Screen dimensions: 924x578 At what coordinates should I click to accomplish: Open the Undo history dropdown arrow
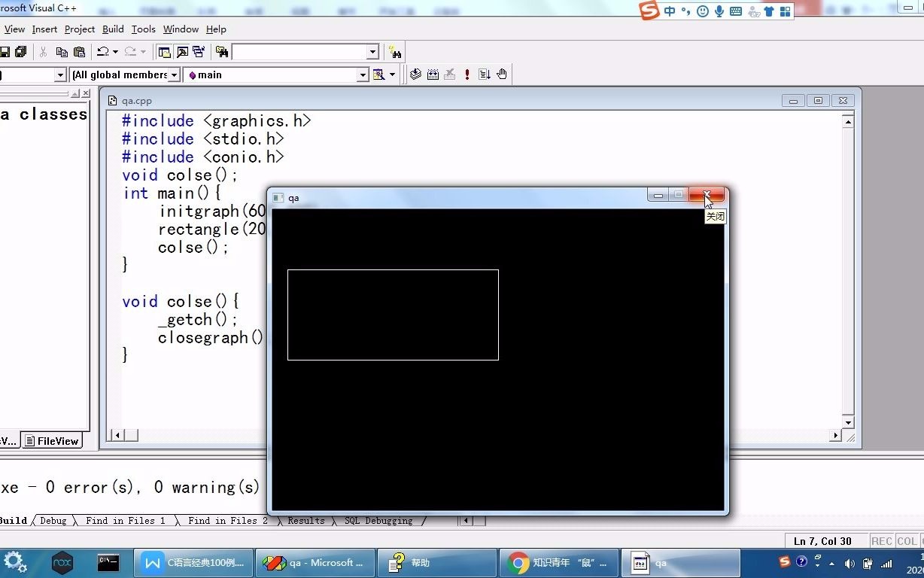[x=114, y=51]
